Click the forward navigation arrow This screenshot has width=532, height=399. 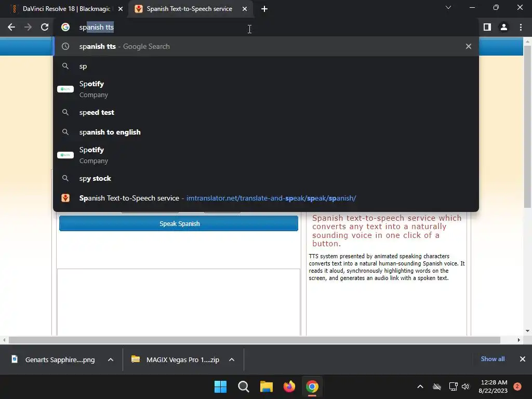28,27
